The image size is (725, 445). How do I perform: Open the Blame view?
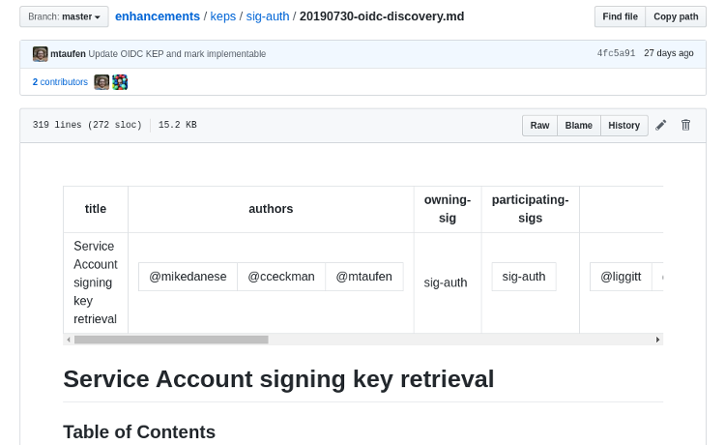(x=578, y=125)
